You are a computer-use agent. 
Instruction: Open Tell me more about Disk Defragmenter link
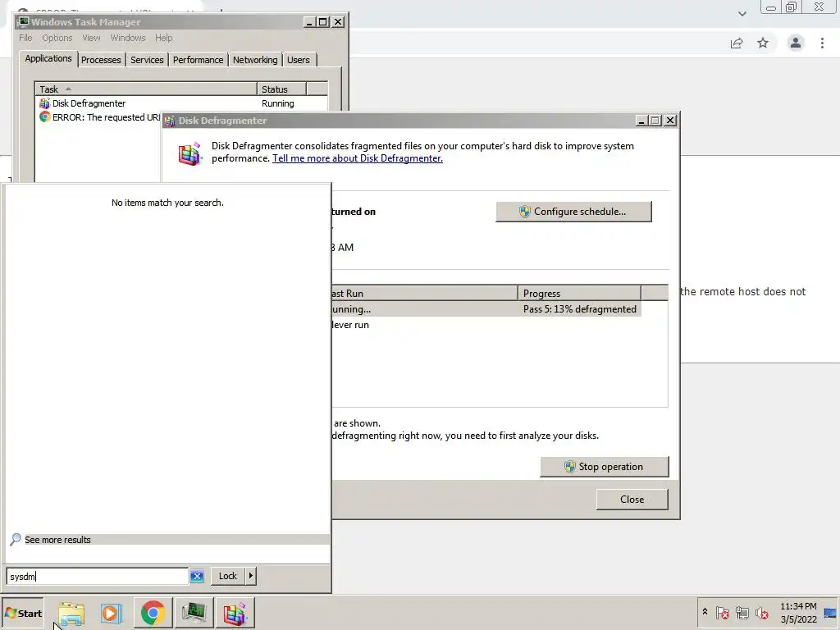(358, 158)
